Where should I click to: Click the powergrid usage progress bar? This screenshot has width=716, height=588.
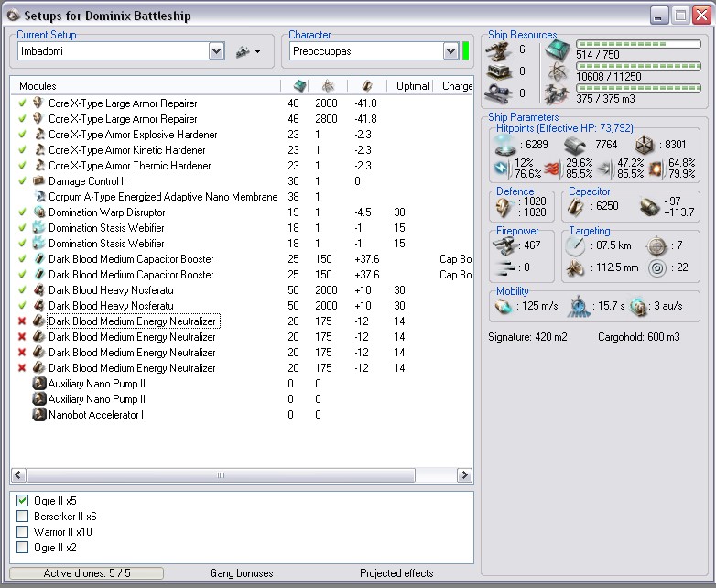(x=638, y=66)
